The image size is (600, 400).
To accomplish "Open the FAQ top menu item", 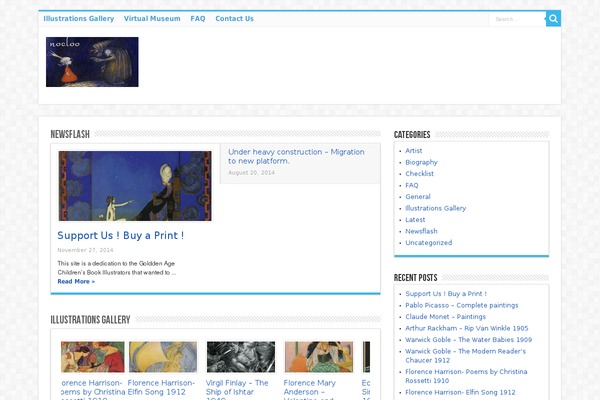I will (x=198, y=18).
